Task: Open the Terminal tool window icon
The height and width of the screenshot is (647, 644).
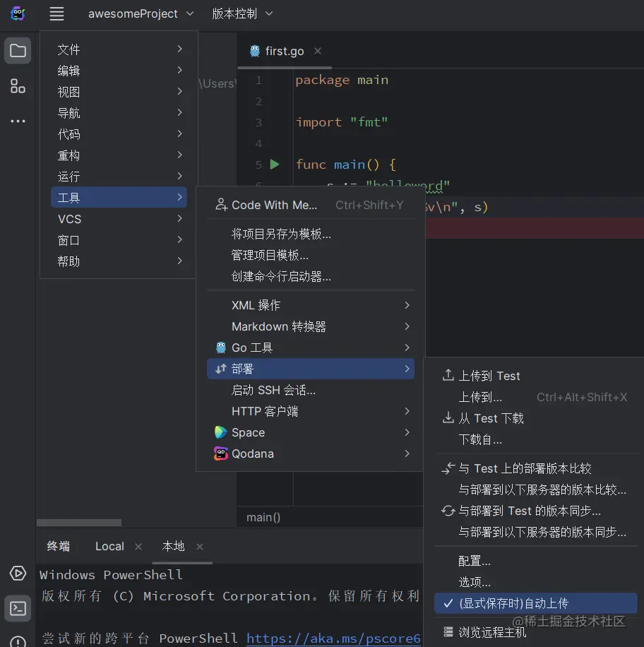Action: [18, 608]
